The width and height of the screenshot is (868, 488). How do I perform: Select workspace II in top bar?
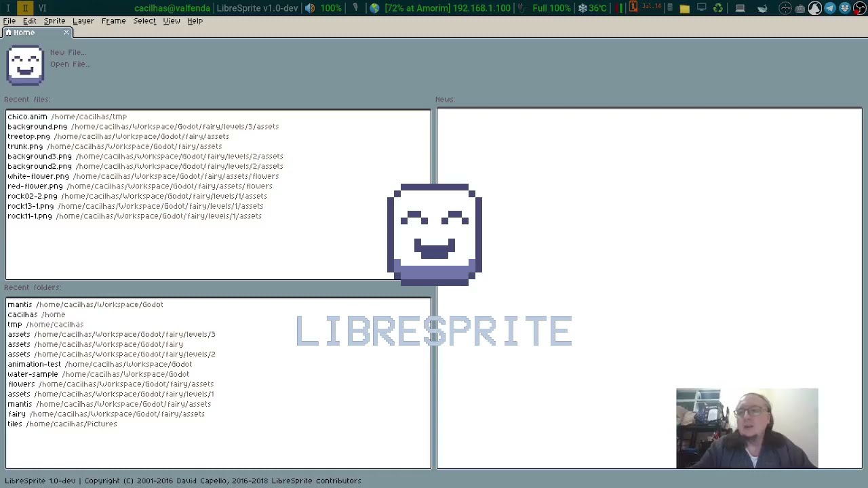(25, 8)
